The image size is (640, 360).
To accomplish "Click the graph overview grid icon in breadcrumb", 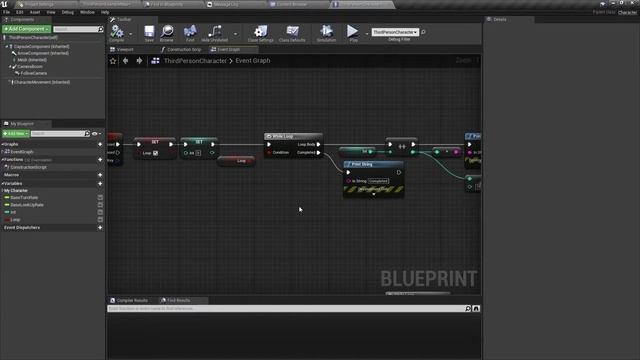I will [155, 61].
